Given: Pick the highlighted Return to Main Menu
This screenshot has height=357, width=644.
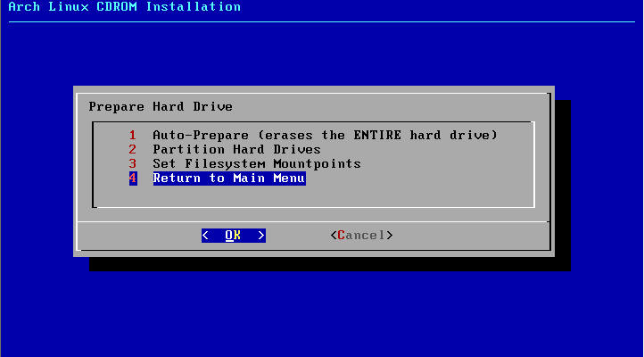Looking at the screenshot, I should pos(229,178).
